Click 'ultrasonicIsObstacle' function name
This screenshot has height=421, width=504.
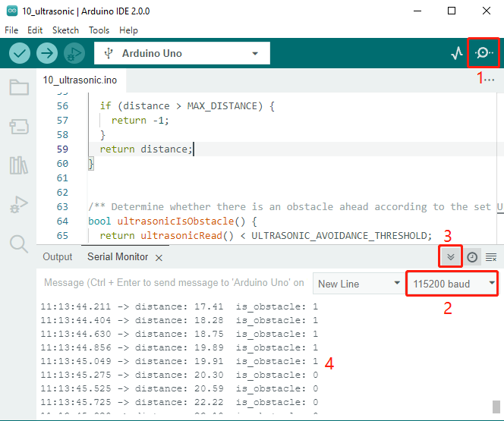(175, 221)
